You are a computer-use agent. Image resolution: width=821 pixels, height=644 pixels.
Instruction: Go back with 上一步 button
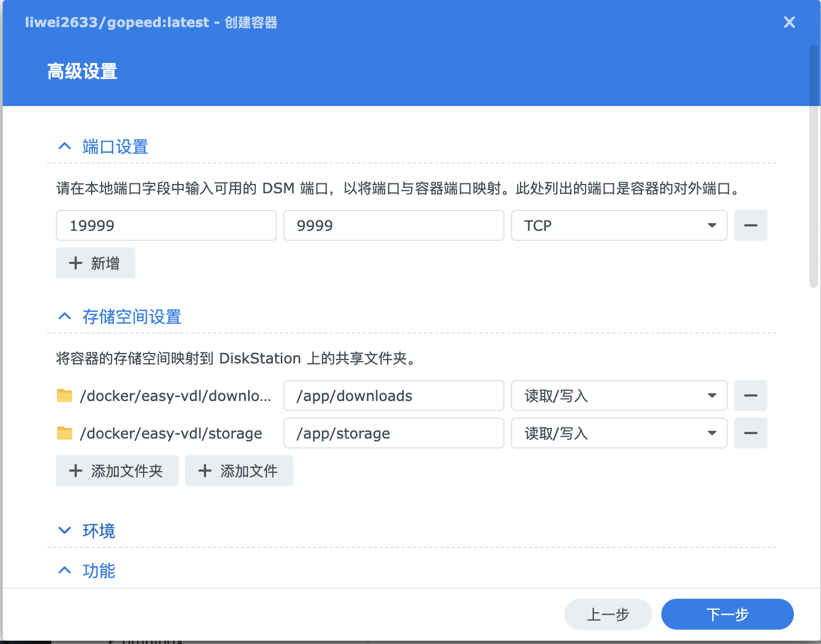tap(608, 614)
